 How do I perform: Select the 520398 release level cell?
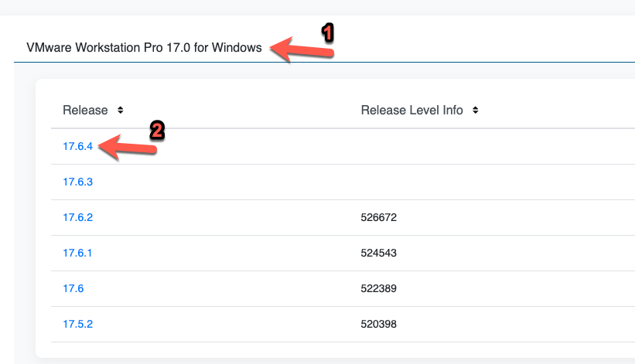[x=378, y=324]
